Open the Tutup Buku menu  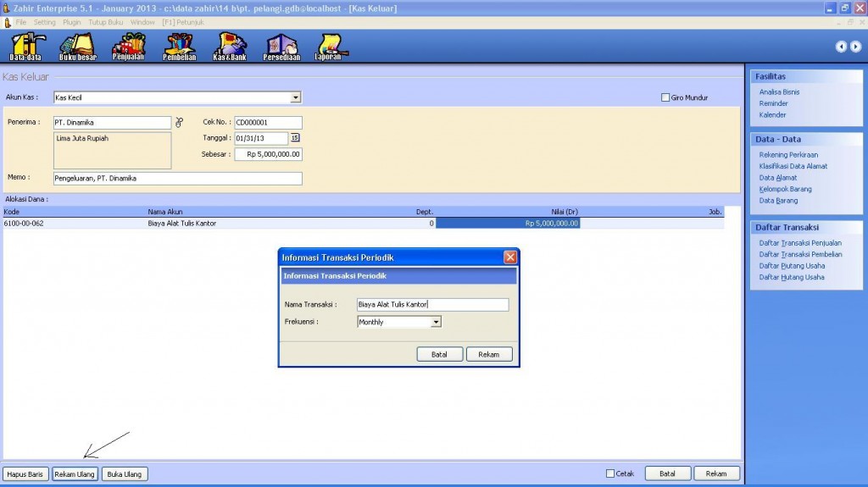106,22
